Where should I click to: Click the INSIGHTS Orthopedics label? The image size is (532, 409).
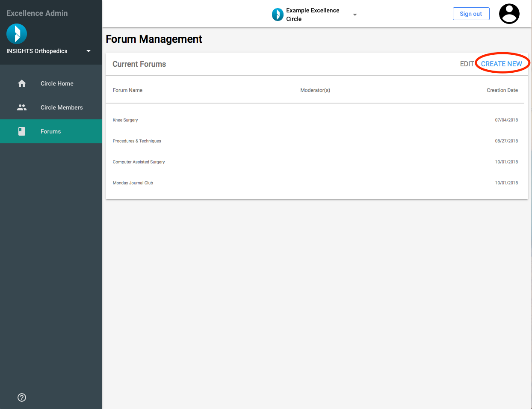(x=37, y=51)
